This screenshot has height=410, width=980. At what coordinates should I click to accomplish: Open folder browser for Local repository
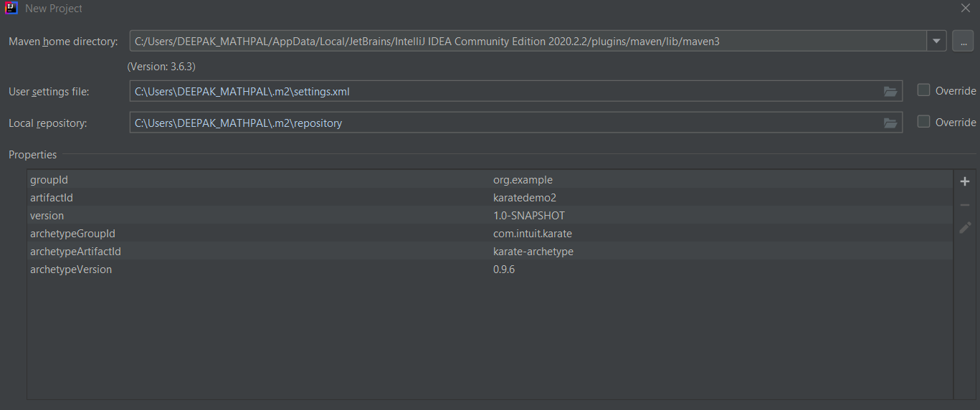click(890, 123)
